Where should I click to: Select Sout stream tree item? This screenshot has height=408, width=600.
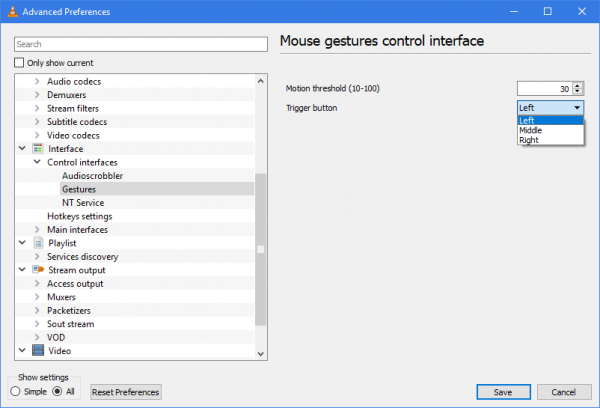coord(70,324)
